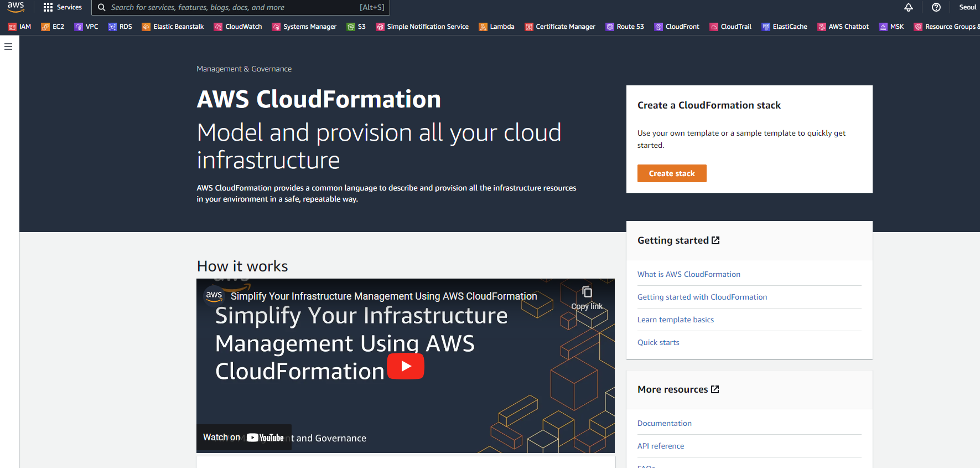Open the Route 53 shortcut
Viewport: 980px width, 468px height.
click(x=625, y=27)
